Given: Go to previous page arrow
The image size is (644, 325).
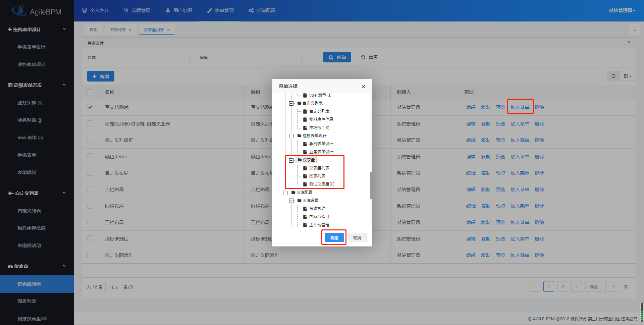Looking at the screenshot, I should click(x=535, y=287).
